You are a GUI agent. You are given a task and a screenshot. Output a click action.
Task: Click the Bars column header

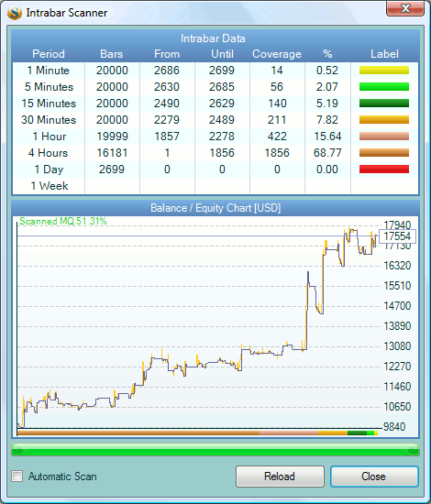tap(112, 54)
